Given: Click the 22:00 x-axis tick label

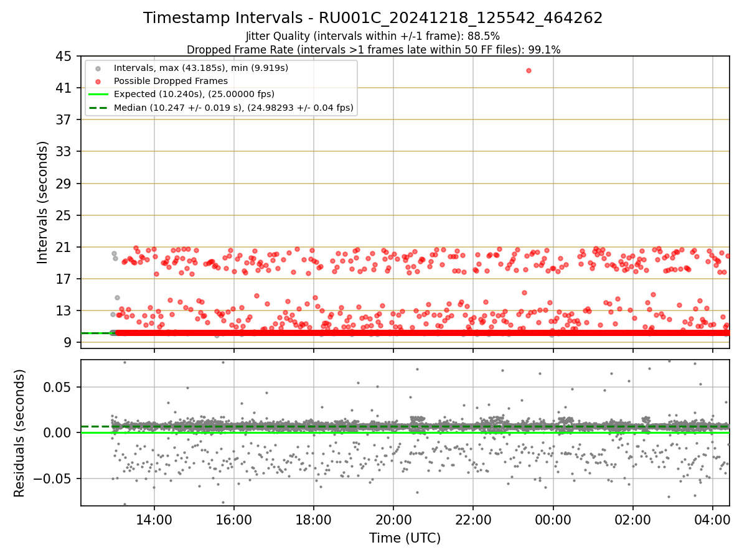Looking at the screenshot, I should (x=473, y=520).
